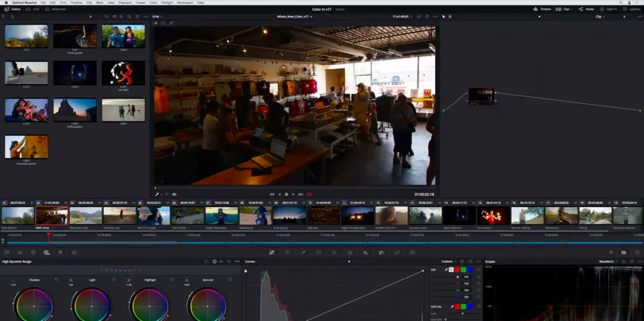Select Soft Clip green channel
This screenshot has width=644, height=321.
tap(463, 306)
